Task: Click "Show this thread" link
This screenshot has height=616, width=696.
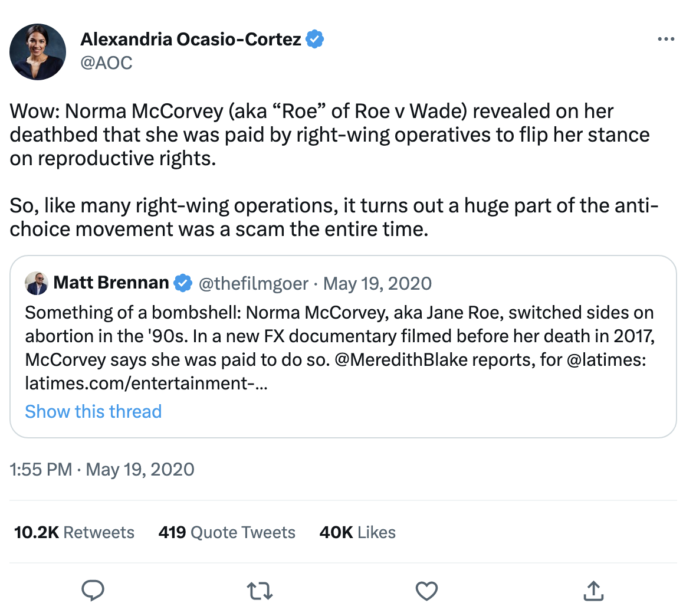Action: click(x=93, y=411)
